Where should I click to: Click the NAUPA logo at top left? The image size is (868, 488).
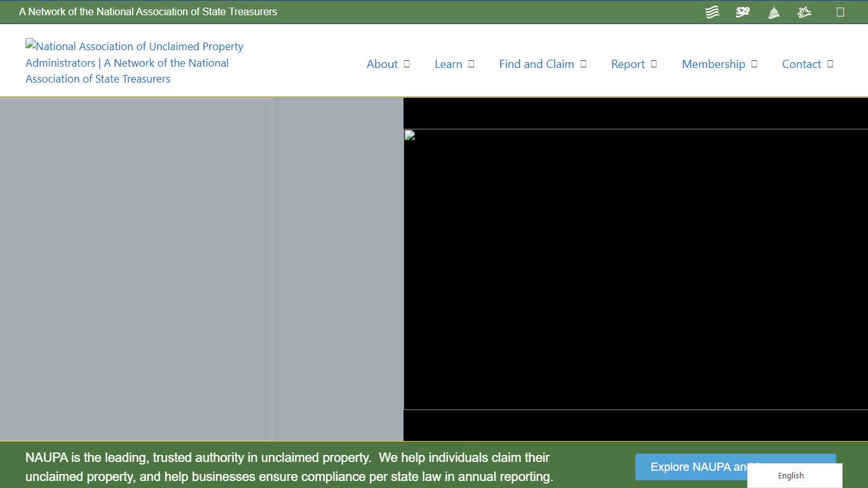tap(133, 62)
